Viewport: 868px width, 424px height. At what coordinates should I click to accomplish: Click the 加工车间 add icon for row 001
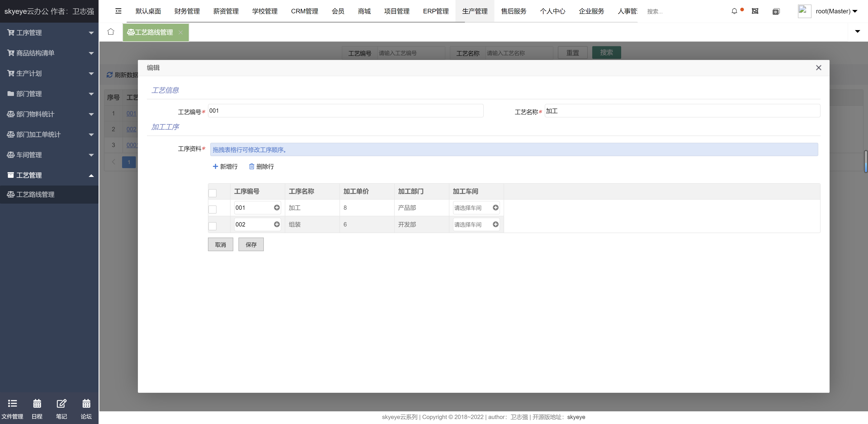pyautogui.click(x=496, y=207)
